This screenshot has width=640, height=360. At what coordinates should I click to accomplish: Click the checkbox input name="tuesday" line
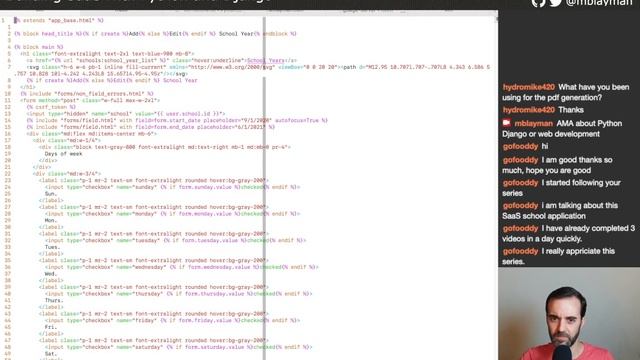(x=176, y=240)
